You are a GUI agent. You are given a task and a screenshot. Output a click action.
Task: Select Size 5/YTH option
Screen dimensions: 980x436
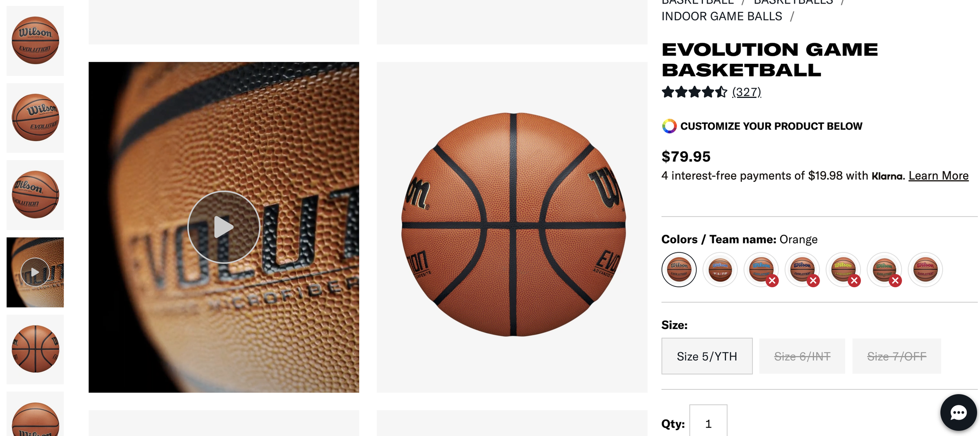pyautogui.click(x=707, y=356)
